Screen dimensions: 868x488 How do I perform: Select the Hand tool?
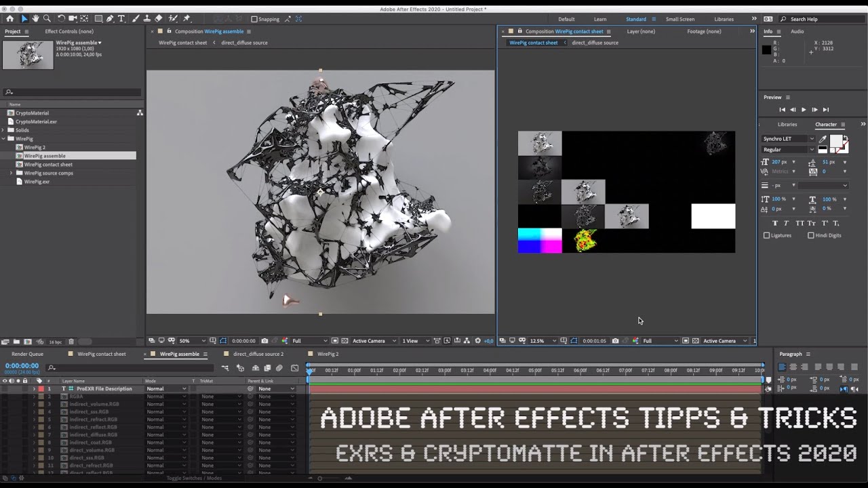pyautogui.click(x=35, y=19)
